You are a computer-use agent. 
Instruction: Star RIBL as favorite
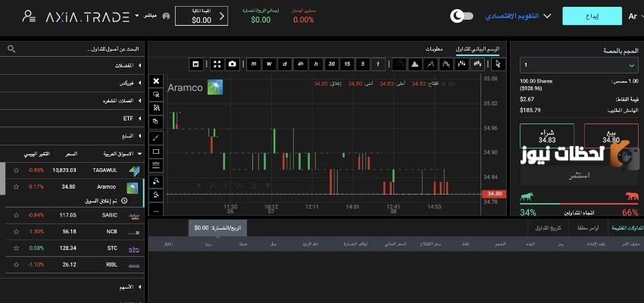pyautogui.click(x=16, y=265)
